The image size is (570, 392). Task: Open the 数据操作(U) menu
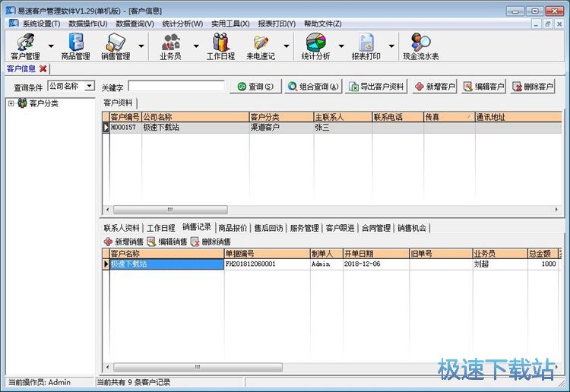(88, 24)
